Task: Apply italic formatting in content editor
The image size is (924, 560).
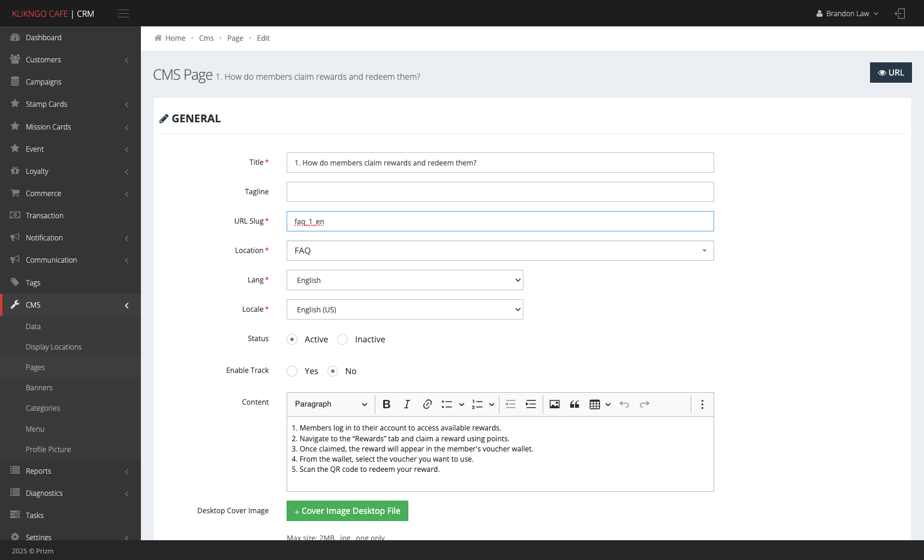Action: pyautogui.click(x=407, y=404)
